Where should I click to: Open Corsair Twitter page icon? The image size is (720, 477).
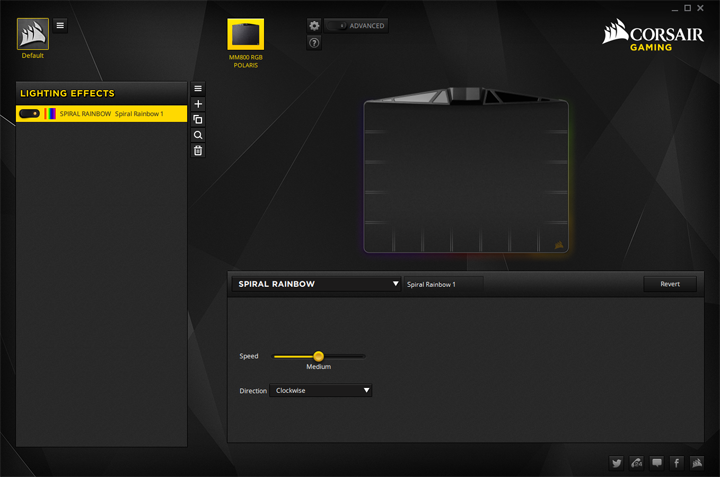click(616, 463)
